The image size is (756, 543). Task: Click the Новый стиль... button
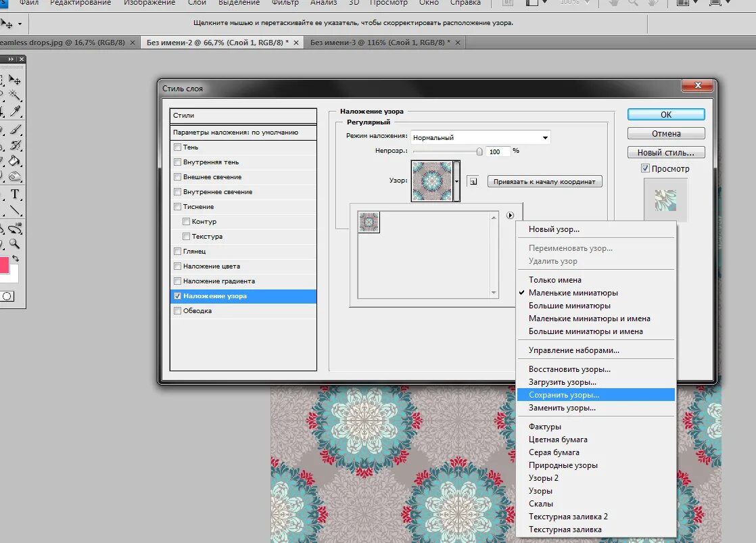click(x=666, y=152)
